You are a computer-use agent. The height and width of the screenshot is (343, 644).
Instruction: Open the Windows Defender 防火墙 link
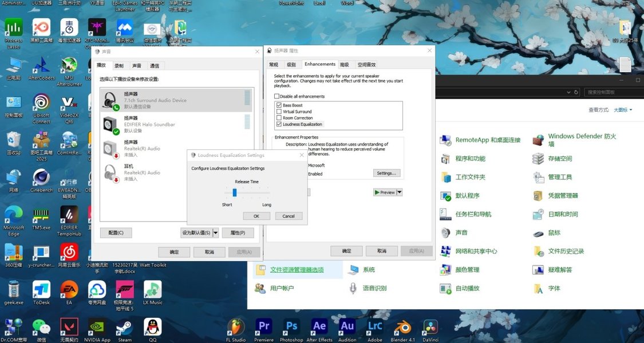[x=582, y=140]
